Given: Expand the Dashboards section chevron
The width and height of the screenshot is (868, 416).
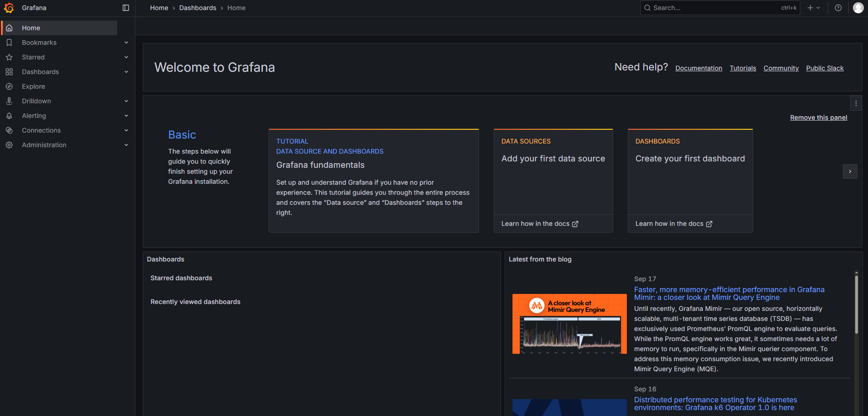Looking at the screenshot, I should (126, 72).
